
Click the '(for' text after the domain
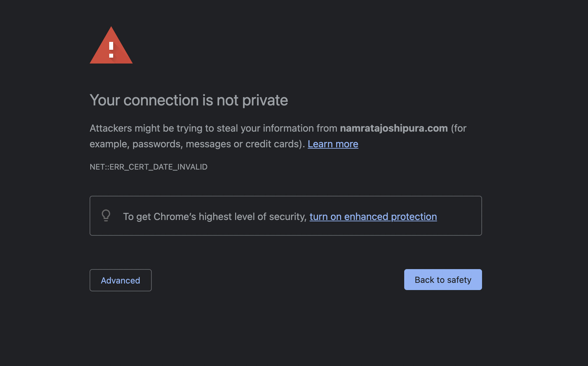pyautogui.click(x=458, y=128)
